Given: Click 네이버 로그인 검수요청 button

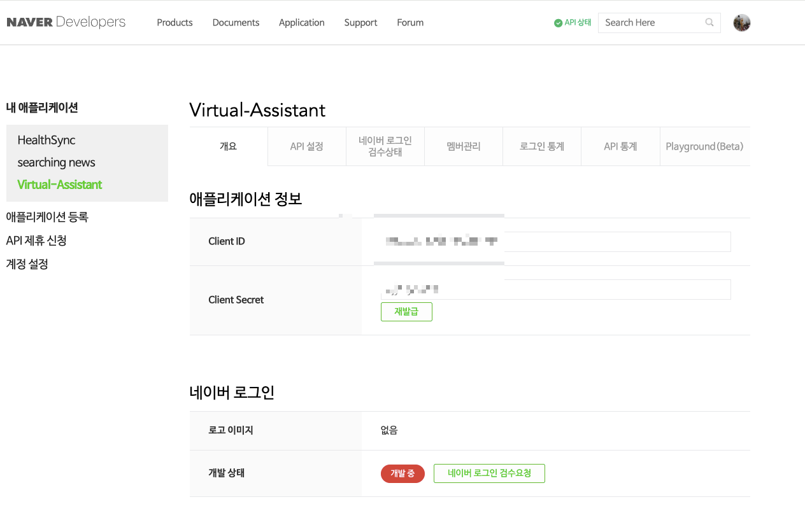Looking at the screenshot, I should pyautogui.click(x=489, y=473).
